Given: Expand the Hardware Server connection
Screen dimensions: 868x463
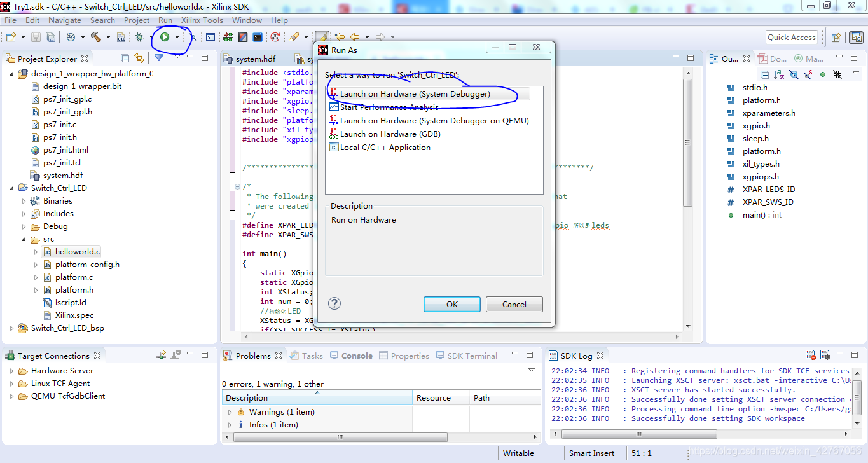Looking at the screenshot, I should tap(11, 371).
